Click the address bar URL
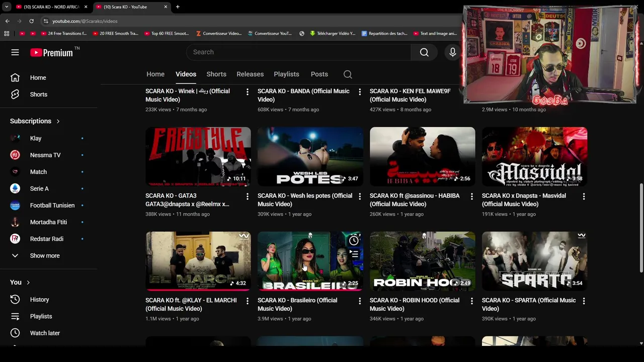The height and width of the screenshot is (362, 644). pos(85,21)
